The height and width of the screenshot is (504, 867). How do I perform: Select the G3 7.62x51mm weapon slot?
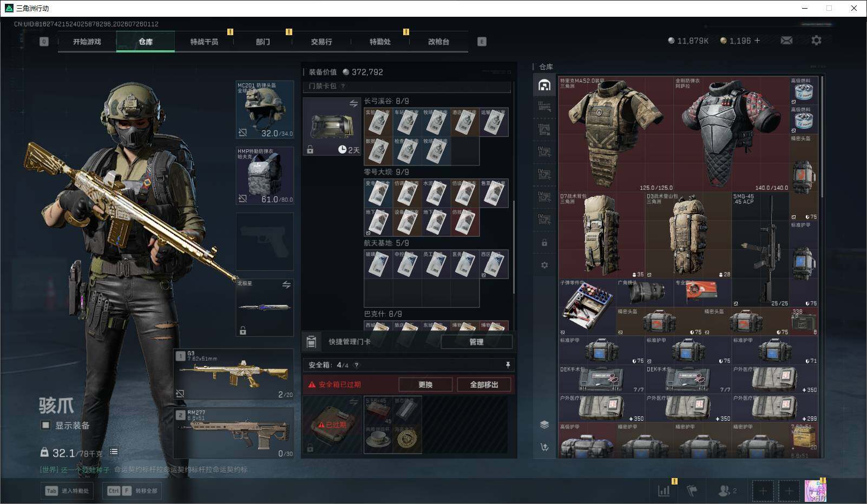click(x=234, y=374)
